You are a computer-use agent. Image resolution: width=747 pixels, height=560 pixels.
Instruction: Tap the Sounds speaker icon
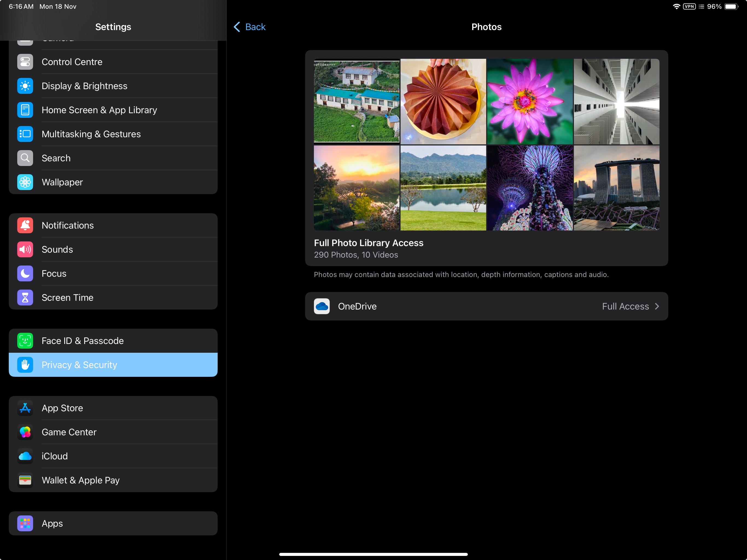(25, 249)
